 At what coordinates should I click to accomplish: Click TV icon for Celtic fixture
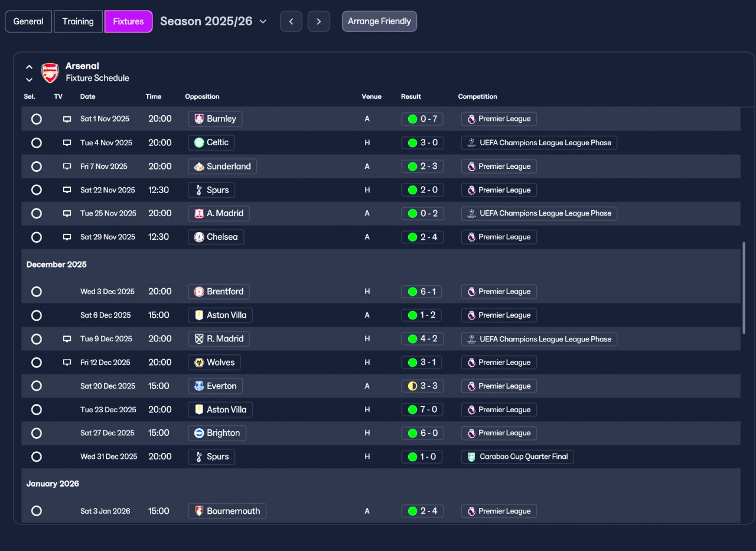67,143
